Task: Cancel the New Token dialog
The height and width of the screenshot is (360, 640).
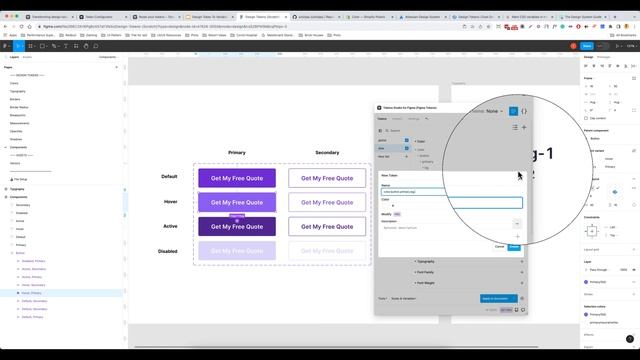Action: click(x=500, y=247)
